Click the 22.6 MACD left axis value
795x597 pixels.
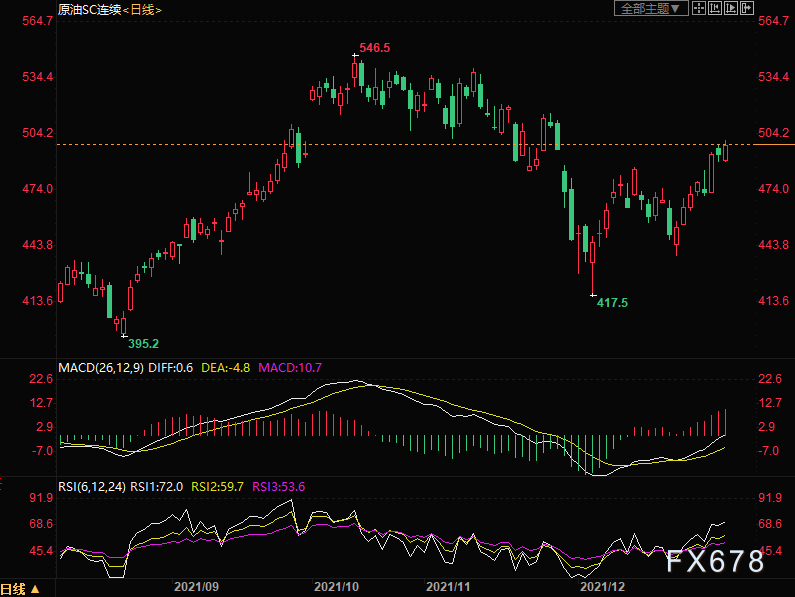(x=41, y=379)
